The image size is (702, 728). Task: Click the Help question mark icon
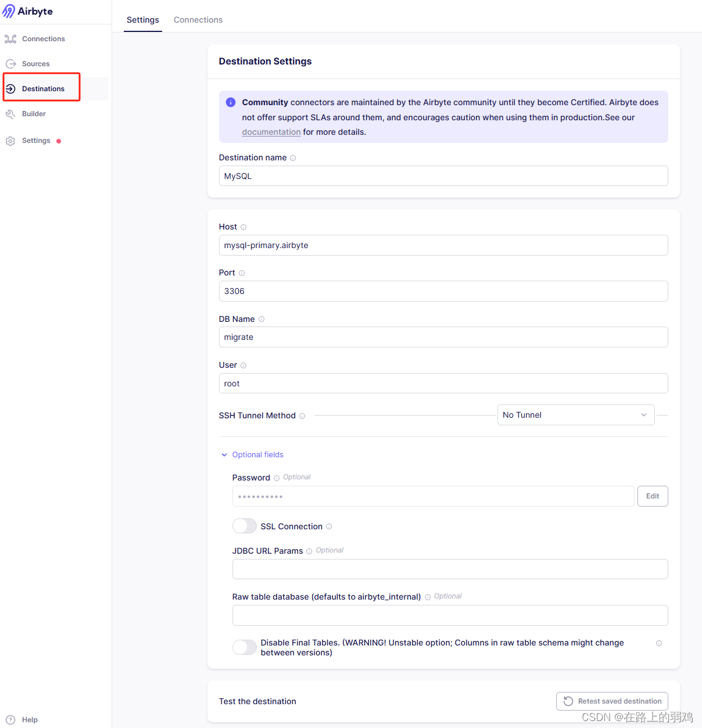click(x=10, y=720)
